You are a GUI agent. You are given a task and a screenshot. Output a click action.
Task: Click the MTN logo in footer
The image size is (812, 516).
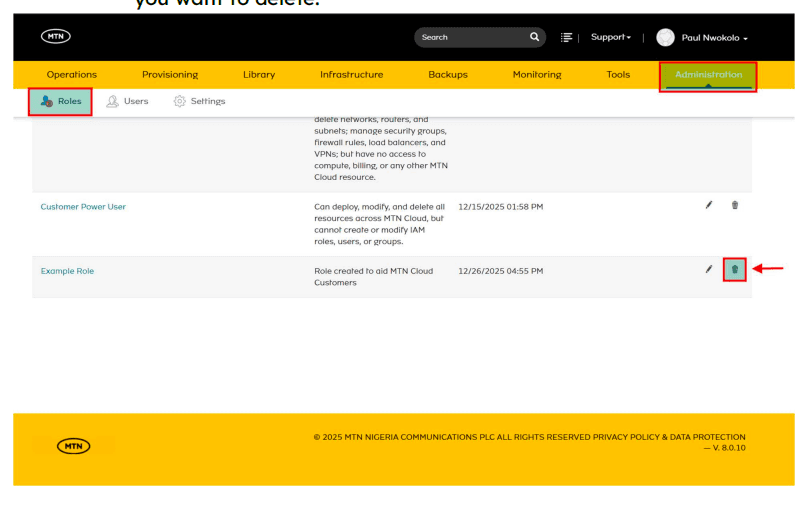74,446
